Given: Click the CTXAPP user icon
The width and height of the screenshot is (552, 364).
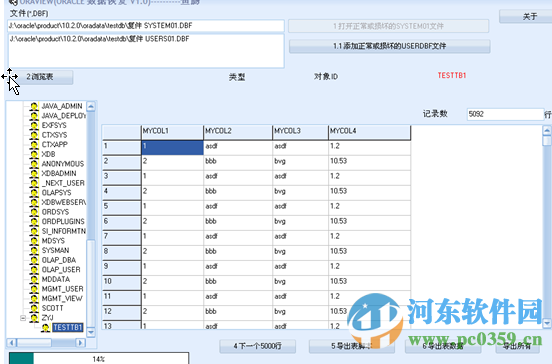Looking at the screenshot, I should coord(34,145).
